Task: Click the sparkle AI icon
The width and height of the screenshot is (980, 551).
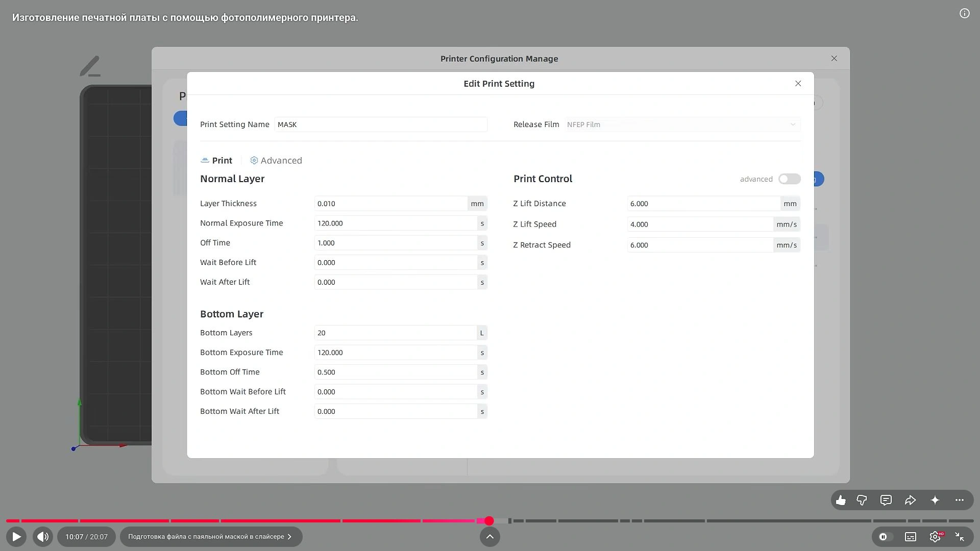Action: 935,500
